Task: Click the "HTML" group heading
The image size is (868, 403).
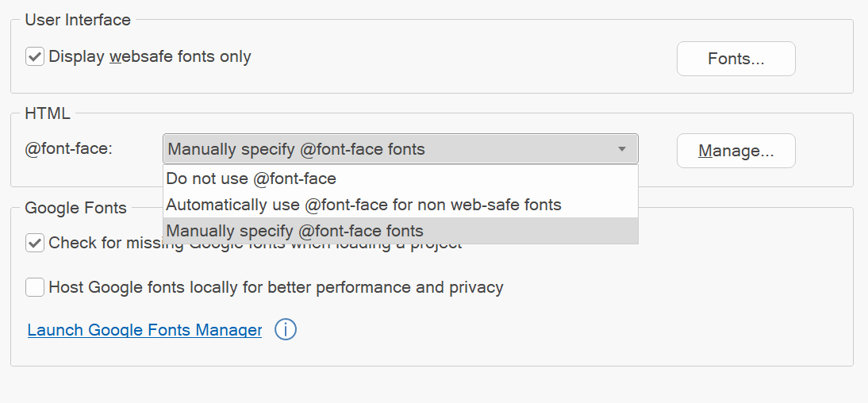Action: (48, 113)
